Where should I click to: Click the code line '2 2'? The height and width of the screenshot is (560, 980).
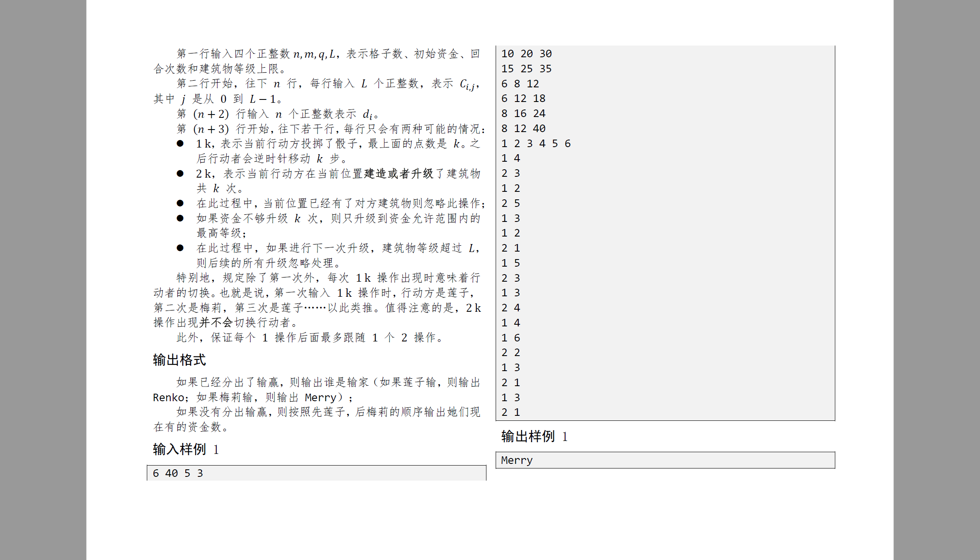pyautogui.click(x=511, y=352)
